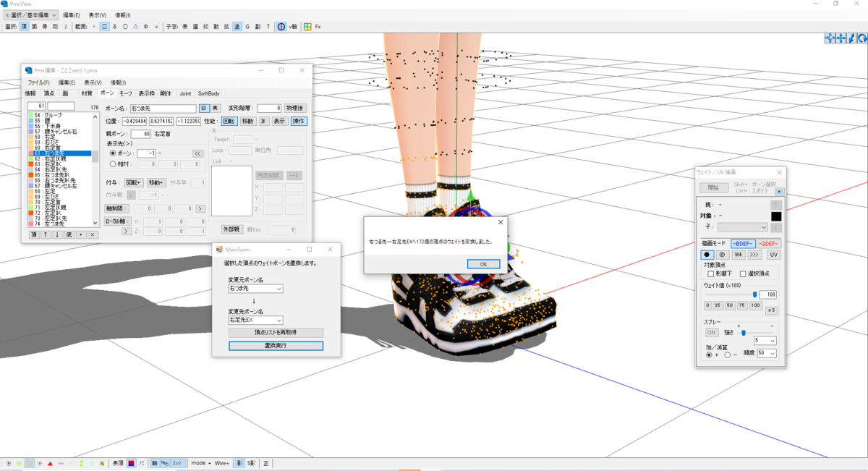Select rigid body (剛) selection mode
Screen dimensions: 868x471
click(55, 26)
